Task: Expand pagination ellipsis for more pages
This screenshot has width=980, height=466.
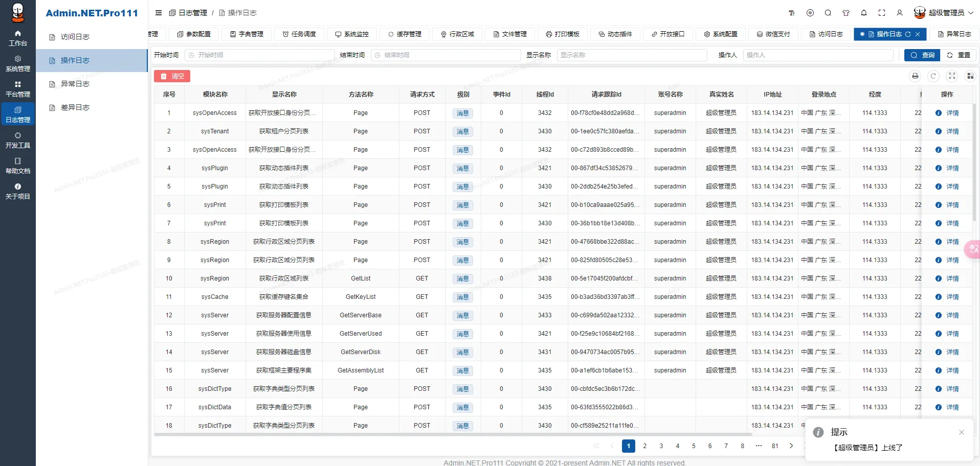Action: pyautogui.click(x=759, y=446)
